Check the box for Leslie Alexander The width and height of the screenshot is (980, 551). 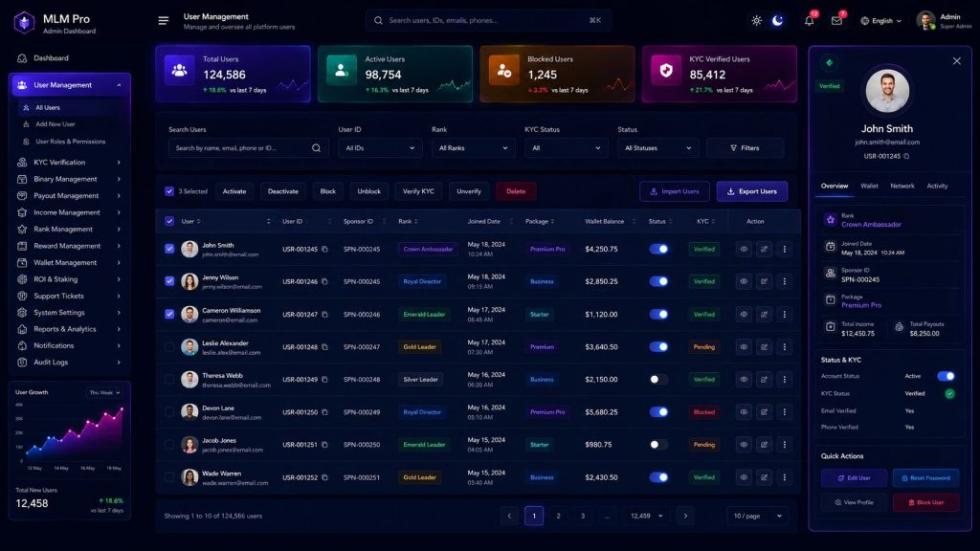point(169,346)
